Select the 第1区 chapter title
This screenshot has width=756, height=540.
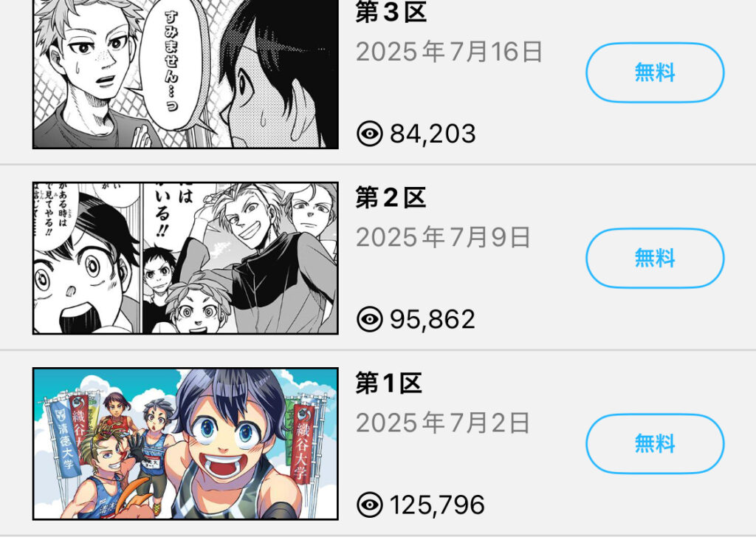click(389, 383)
